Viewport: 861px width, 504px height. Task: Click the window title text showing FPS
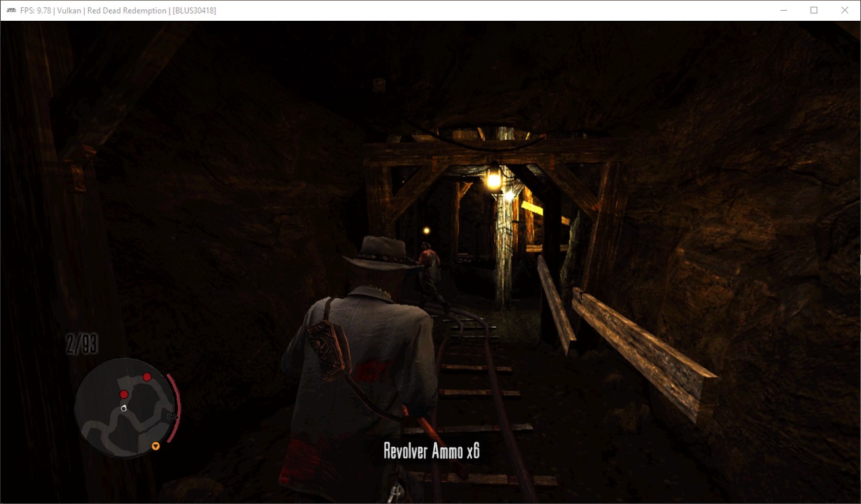(x=118, y=10)
